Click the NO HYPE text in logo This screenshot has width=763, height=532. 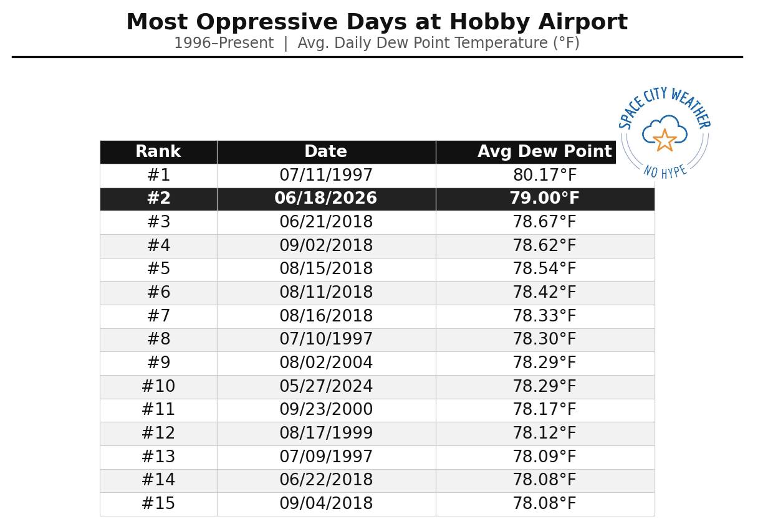[x=665, y=172]
